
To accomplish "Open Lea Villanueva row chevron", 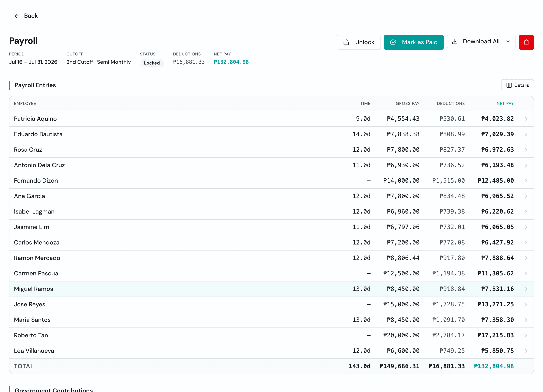I will (526, 351).
